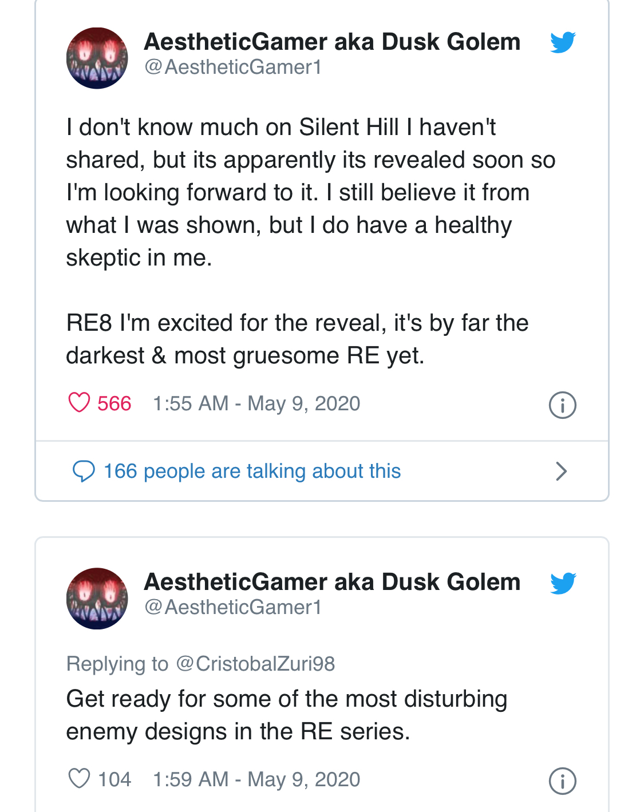
Task: Open 1:59 AM - May 9, 2020 timestamp
Action: [x=256, y=779]
